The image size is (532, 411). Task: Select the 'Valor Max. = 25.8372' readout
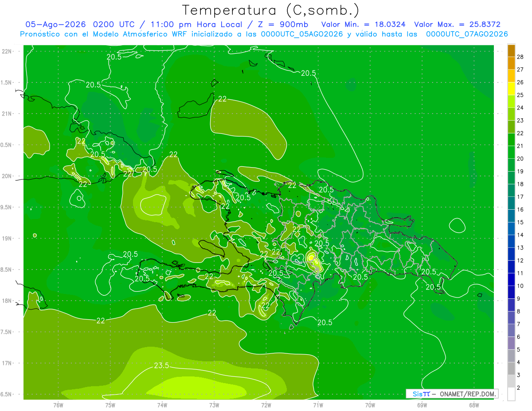[x=457, y=24]
